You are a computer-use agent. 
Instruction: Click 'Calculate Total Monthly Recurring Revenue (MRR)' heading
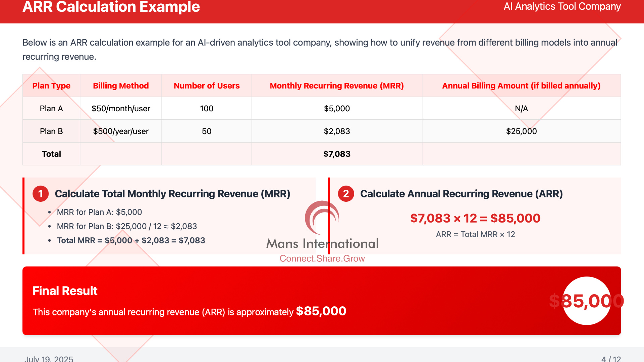(x=172, y=194)
